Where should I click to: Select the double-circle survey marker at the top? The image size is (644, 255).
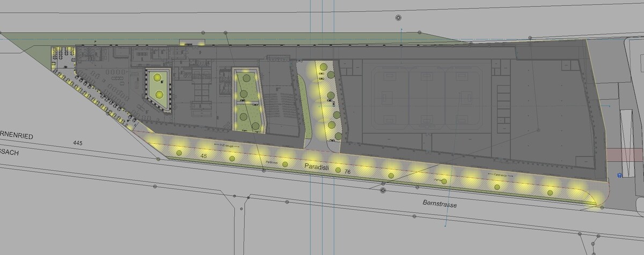[x=398, y=18]
